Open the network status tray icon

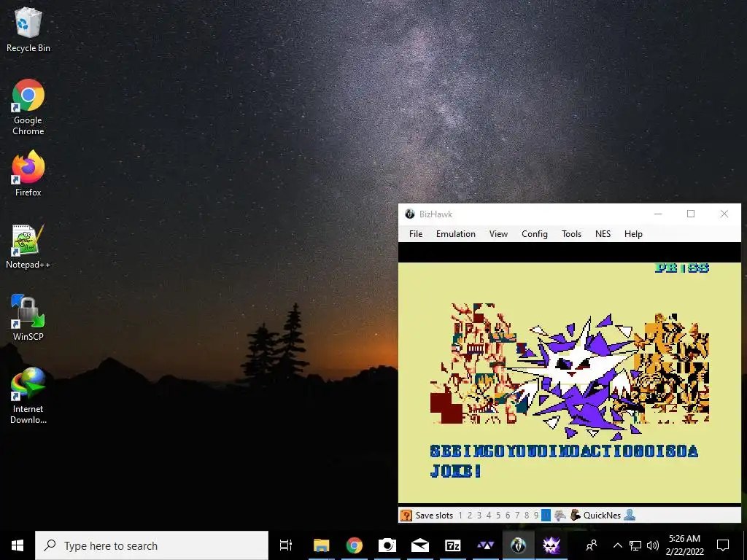(635, 545)
